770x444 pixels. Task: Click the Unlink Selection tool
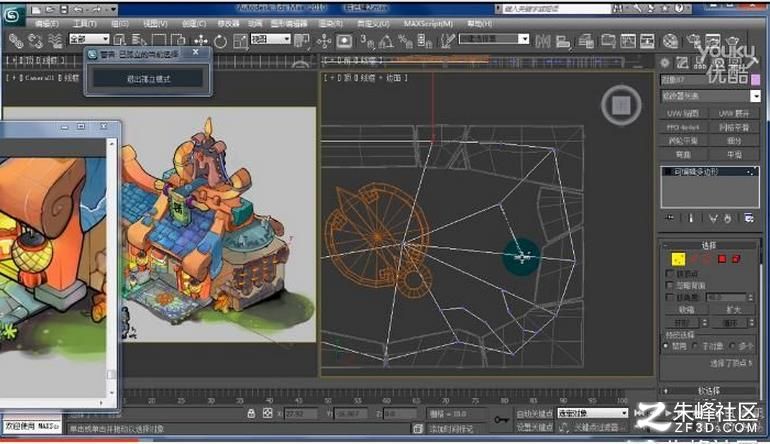coord(35,41)
